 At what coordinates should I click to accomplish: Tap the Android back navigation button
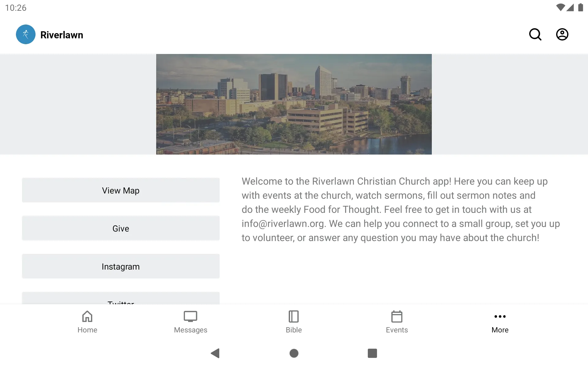tap(216, 353)
